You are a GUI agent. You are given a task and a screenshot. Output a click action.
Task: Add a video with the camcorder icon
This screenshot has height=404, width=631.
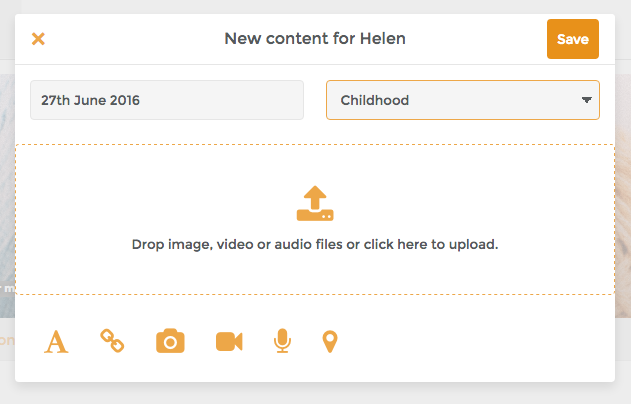click(x=229, y=342)
